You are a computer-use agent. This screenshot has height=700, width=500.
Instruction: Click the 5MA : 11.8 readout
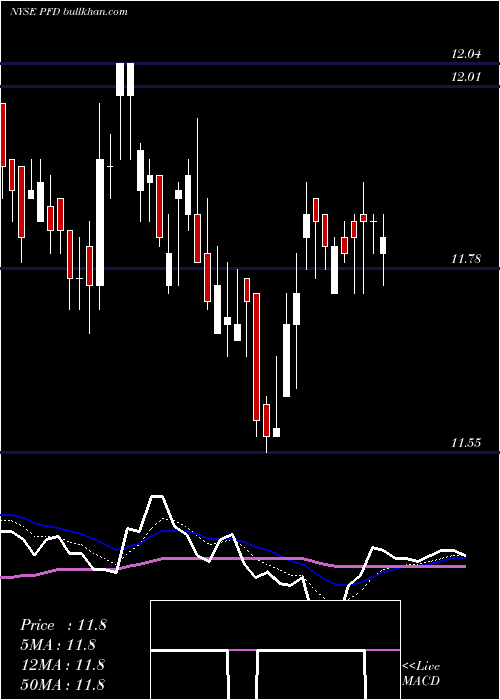click(x=58, y=645)
